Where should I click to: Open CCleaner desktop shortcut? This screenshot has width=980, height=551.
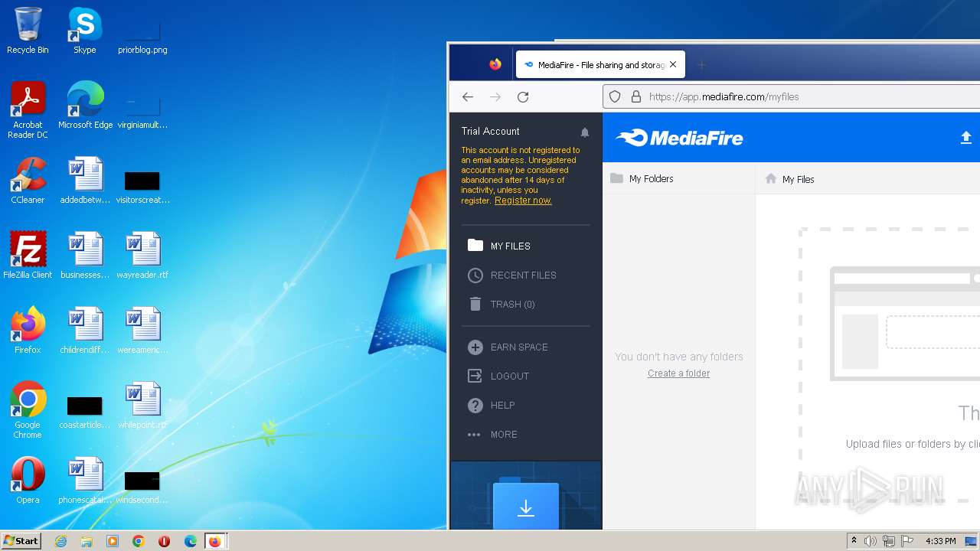pyautogui.click(x=28, y=181)
